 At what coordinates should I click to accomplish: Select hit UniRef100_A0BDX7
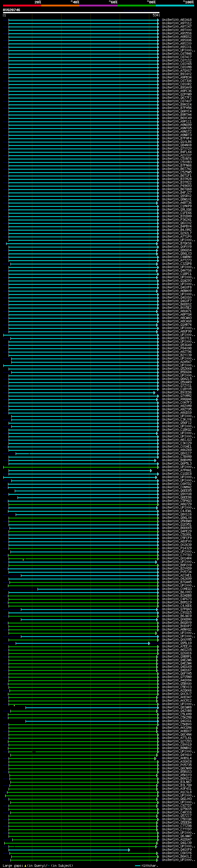pos(177,732)
